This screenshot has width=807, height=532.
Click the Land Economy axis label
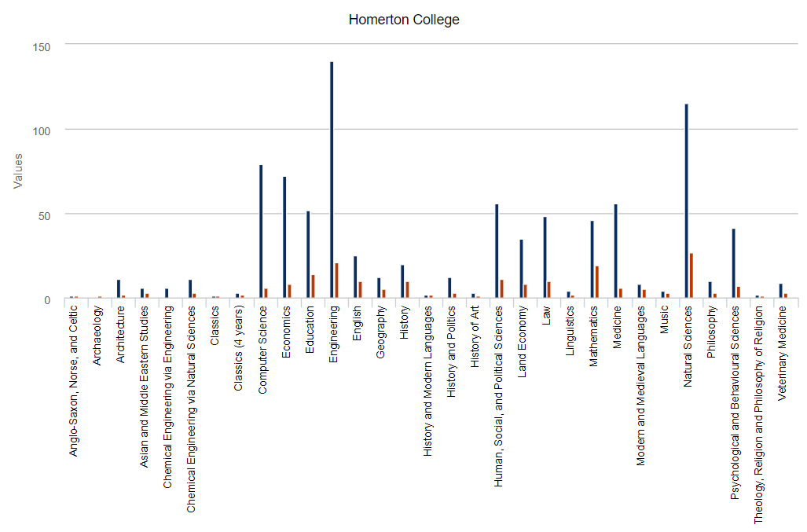[522, 342]
